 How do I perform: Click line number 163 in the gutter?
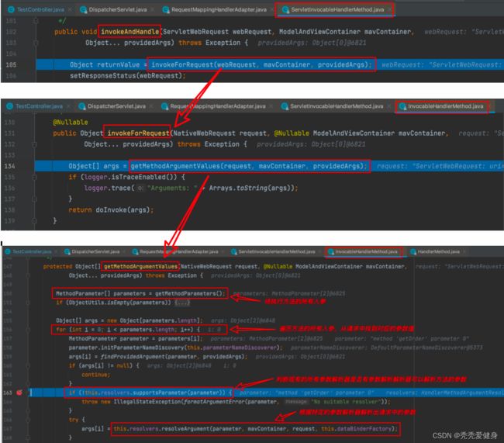pyautogui.click(x=8, y=393)
